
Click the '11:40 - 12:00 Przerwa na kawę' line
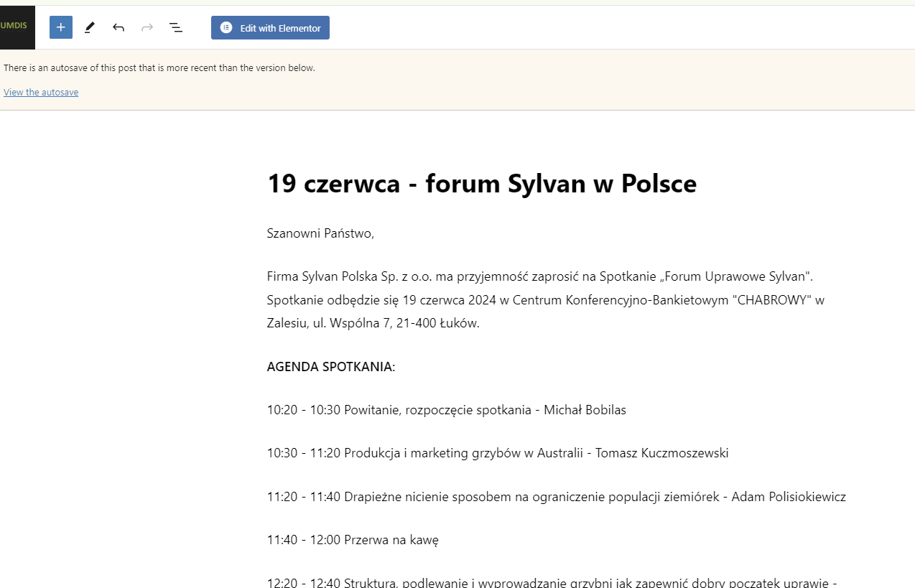[353, 539]
